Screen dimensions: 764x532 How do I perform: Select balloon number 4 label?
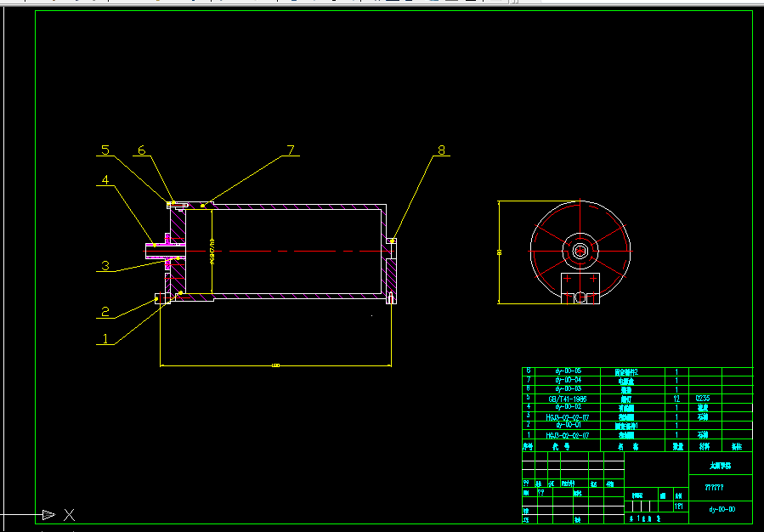point(105,180)
